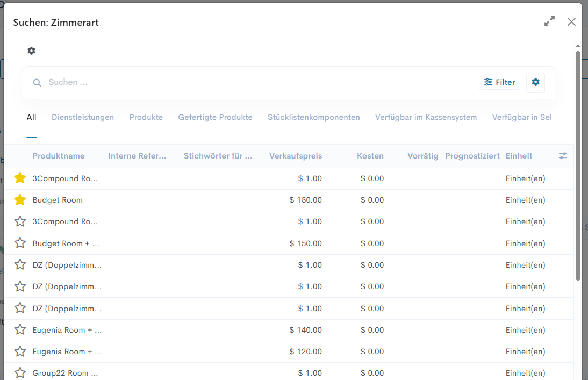Click the small gear icon above search bar
This screenshot has height=380, width=588.
click(31, 51)
